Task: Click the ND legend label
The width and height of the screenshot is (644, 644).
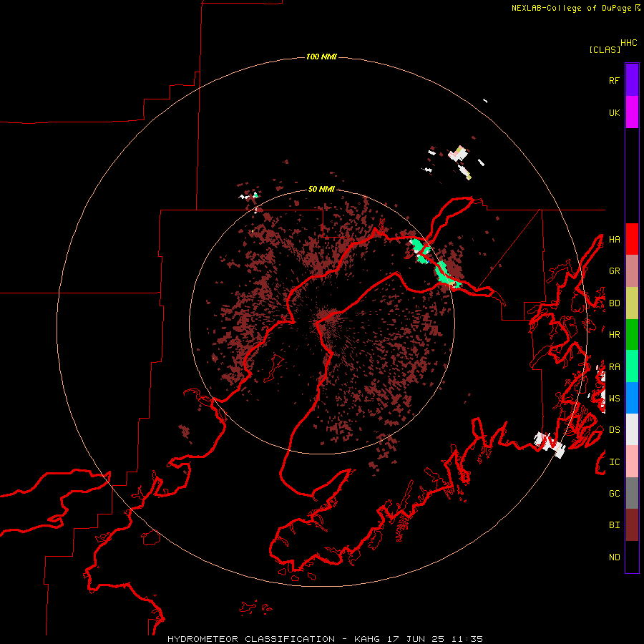Action: point(614,557)
